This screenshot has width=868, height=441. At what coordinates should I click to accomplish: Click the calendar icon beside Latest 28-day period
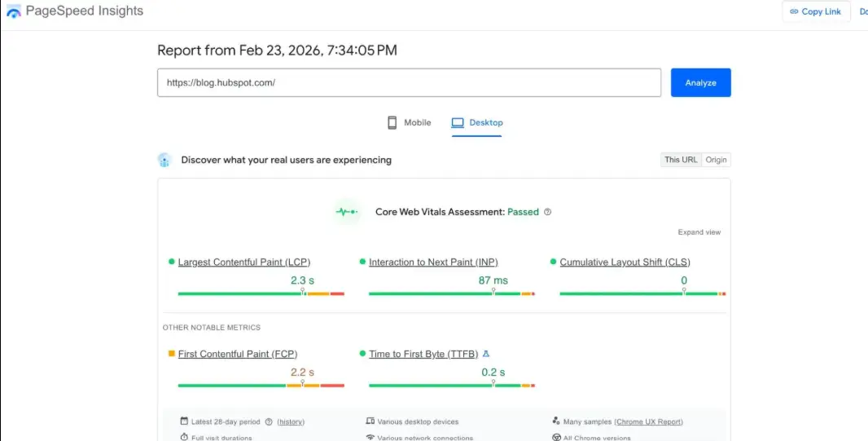click(184, 421)
